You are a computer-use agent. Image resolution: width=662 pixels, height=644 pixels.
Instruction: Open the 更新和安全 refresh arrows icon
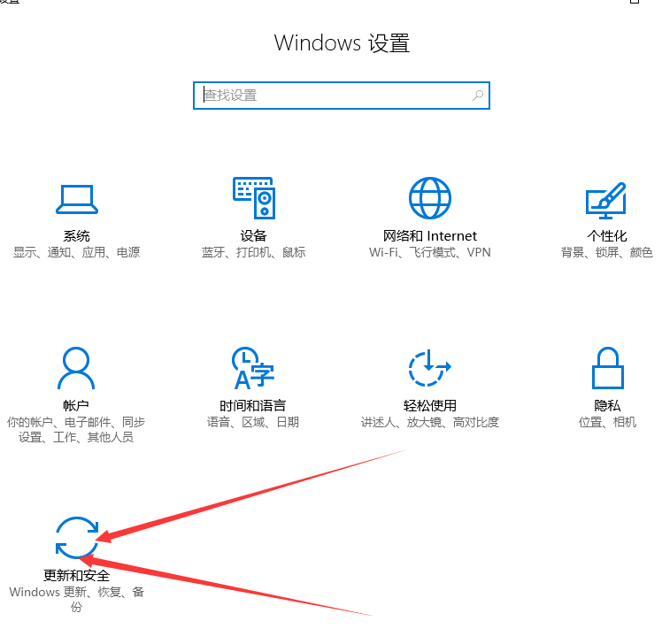77,538
